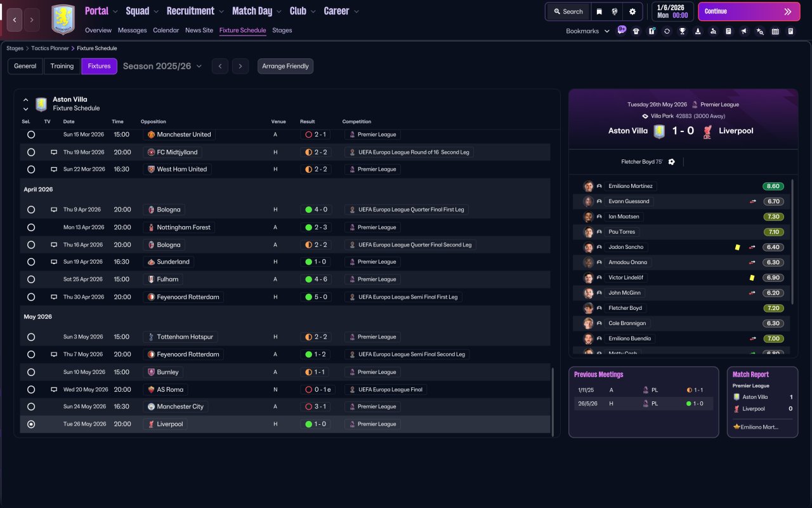Open the Portal dropdown menu
Image resolution: width=812 pixels, height=508 pixels.
[101, 11]
